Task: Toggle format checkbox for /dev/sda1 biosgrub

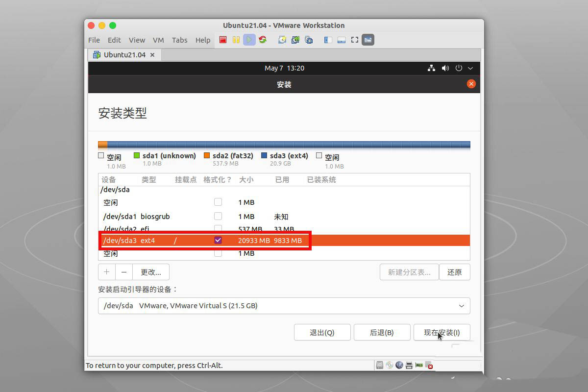Action: [x=218, y=216]
